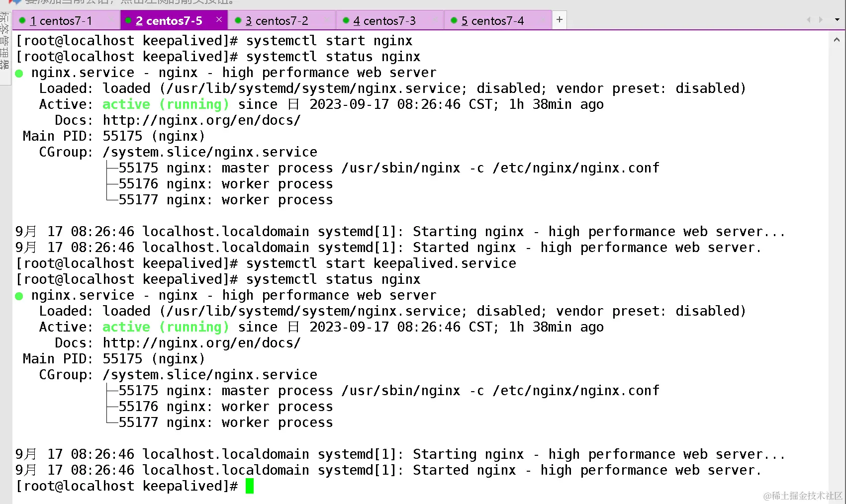Image resolution: width=846 pixels, height=504 pixels.
Task: Open the tab list dropdown arrow
Action: [837, 20]
